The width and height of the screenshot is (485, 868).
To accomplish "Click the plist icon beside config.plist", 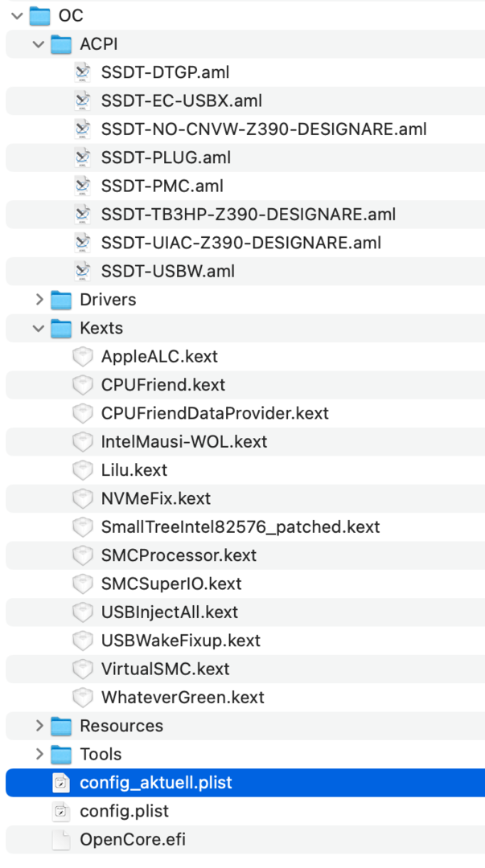I will 61,812.
